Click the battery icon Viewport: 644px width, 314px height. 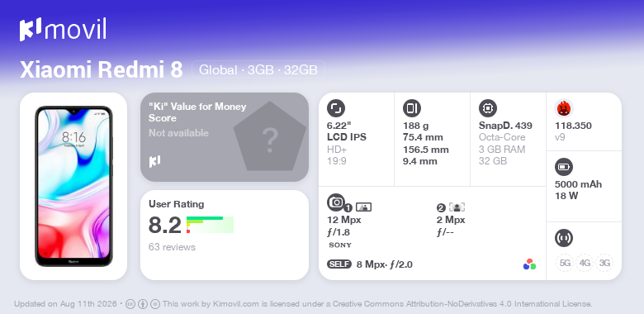[564, 167]
